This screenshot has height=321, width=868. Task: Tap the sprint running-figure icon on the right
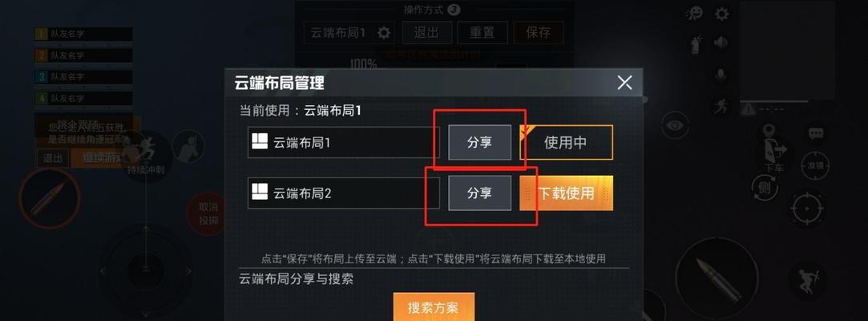pyautogui.click(x=721, y=105)
